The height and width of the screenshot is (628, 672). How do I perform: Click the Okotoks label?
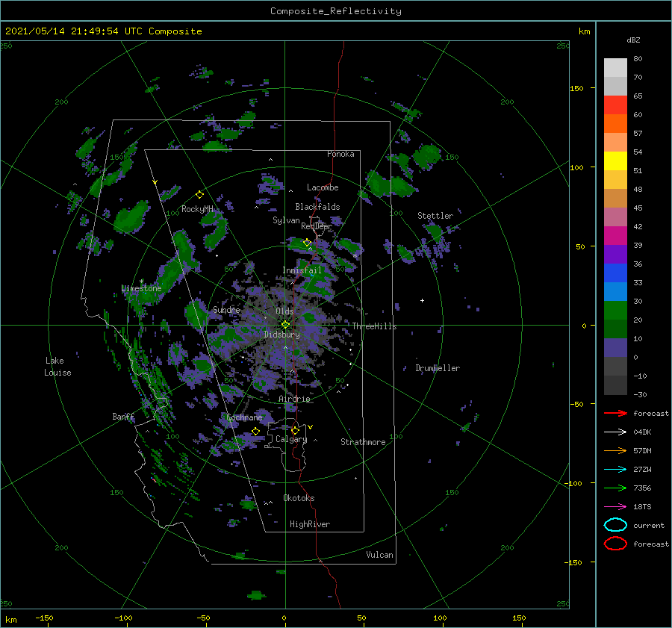click(299, 498)
